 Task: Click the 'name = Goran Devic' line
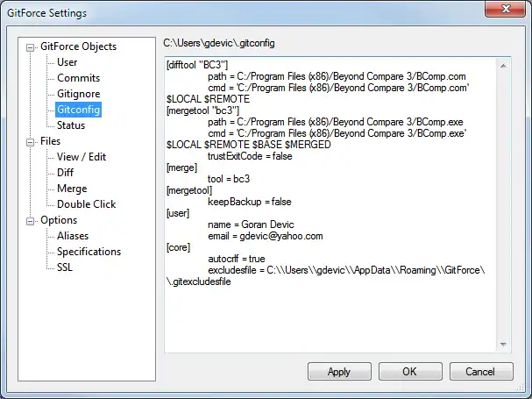click(251, 224)
